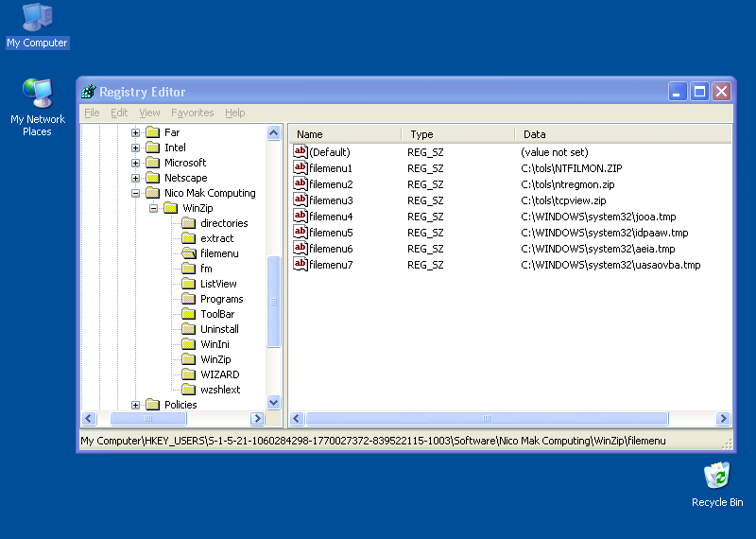Click the values pane horizontal scrollbar thumb
Image resolution: width=756 pixels, height=539 pixels.
click(487, 418)
